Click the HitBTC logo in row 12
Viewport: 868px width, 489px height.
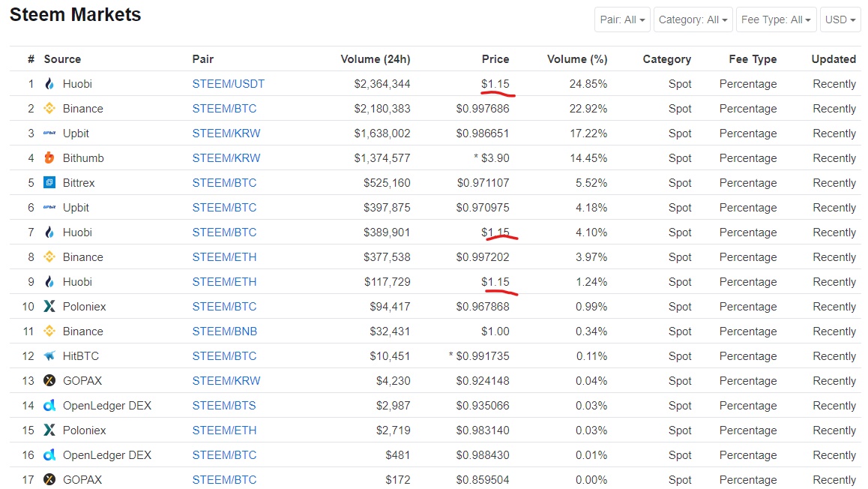tap(49, 355)
